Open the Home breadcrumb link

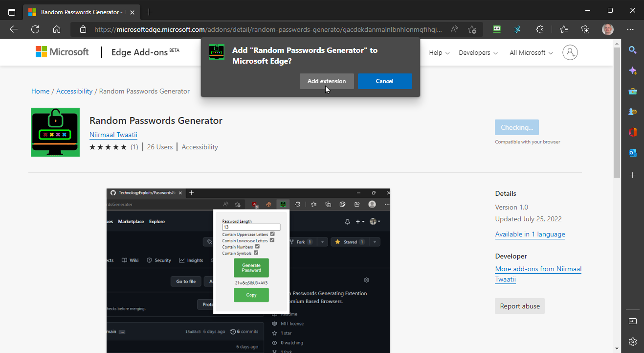[41, 91]
